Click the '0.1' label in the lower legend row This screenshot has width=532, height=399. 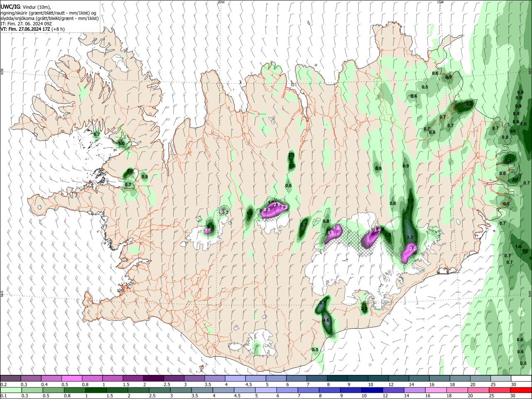coord(3,396)
